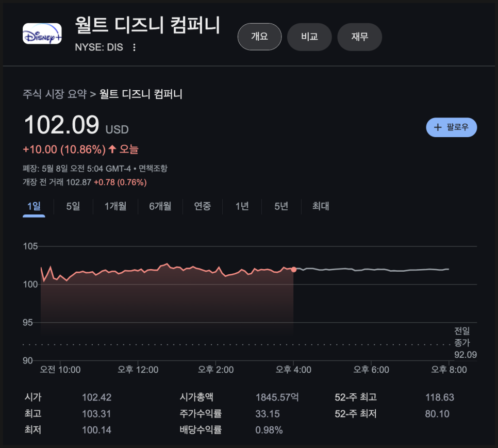Click the 시가총액 value 1845.57억
Screen dimensions: 498x448
(x=277, y=397)
